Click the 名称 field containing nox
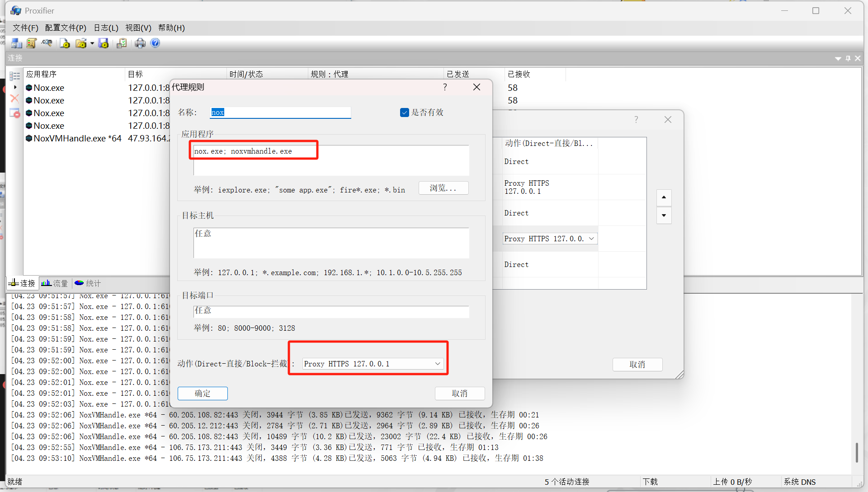This screenshot has width=868, height=492. pyautogui.click(x=280, y=112)
